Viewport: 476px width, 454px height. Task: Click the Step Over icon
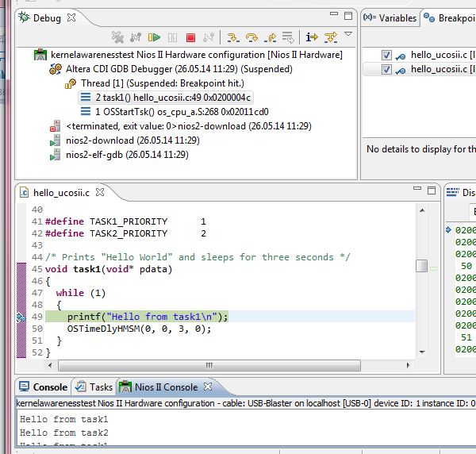tap(251, 37)
